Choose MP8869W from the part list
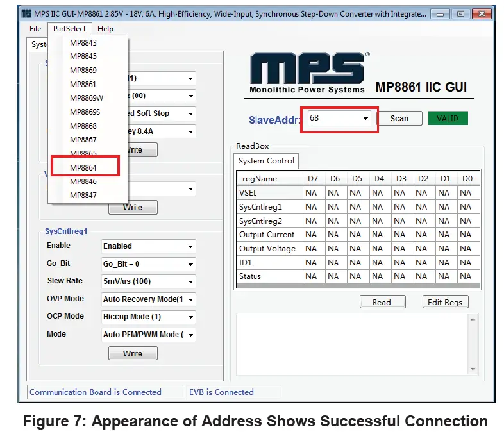The image size is (504, 434). pyautogui.click(x=87, y=98)
